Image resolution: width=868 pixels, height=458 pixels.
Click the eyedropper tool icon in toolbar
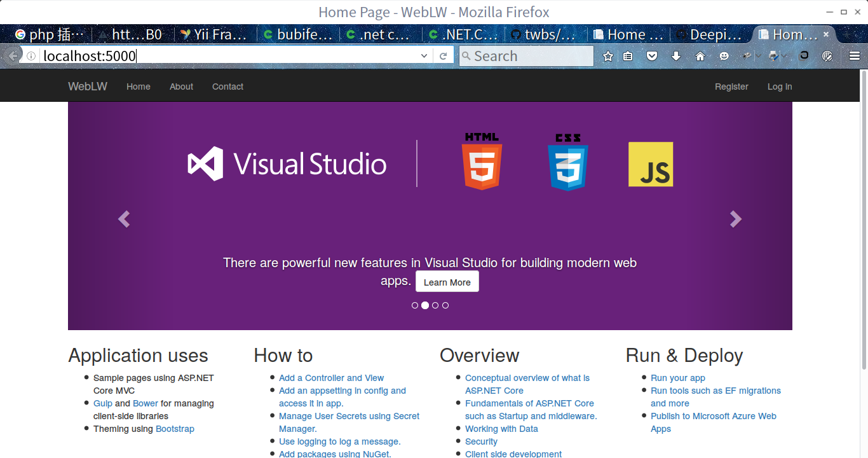[x=747, y=56]
